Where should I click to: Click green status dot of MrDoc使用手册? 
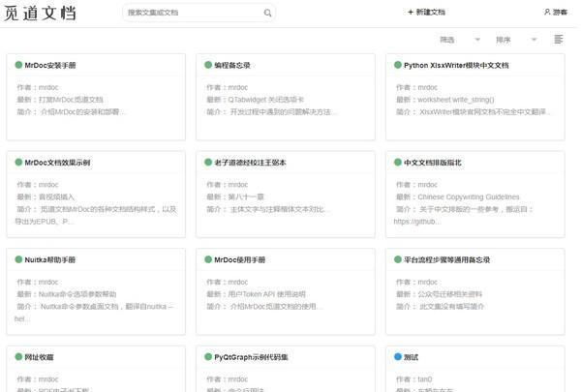coord(208,259)
